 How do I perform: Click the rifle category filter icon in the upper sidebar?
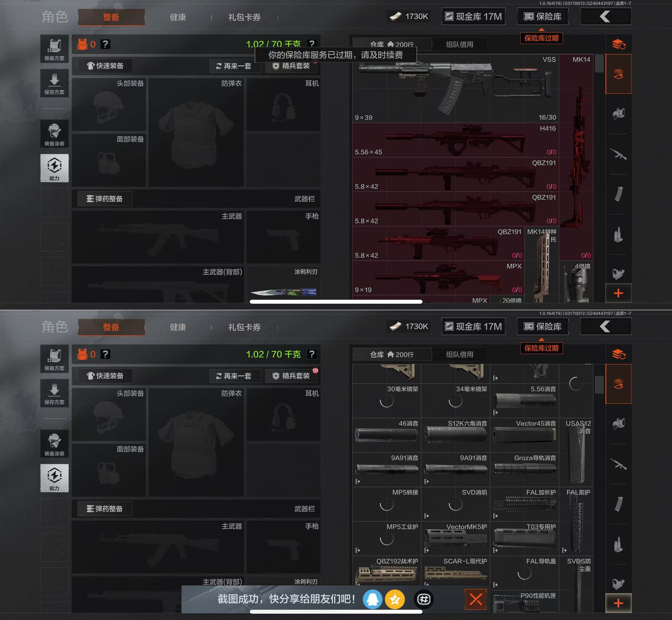tap(618, 154)
